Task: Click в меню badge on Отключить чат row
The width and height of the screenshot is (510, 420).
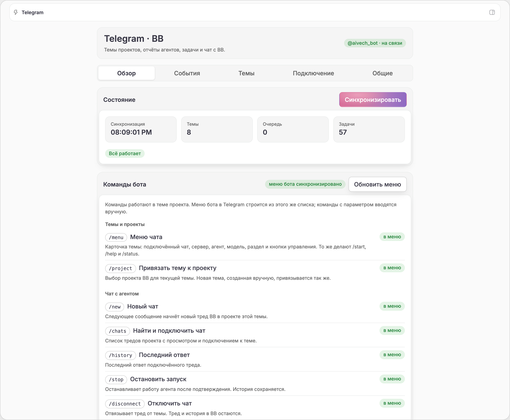Action: point(392,403)
